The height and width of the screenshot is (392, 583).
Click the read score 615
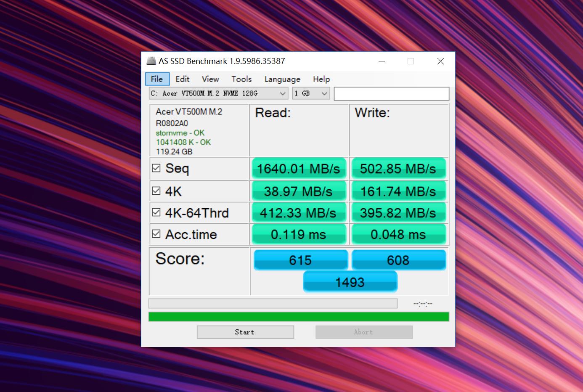tap(301, 260)
